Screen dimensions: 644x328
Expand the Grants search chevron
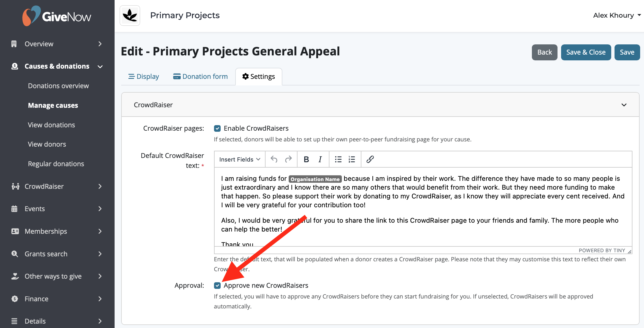100,254
